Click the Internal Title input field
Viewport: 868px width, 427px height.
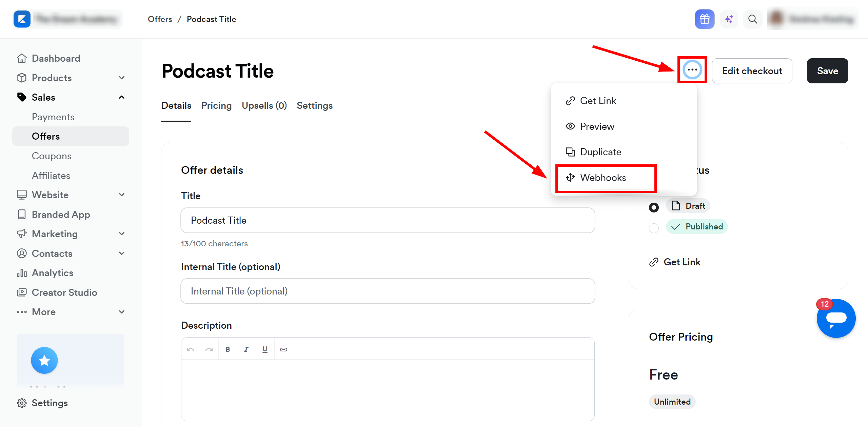tap(388, 291)
